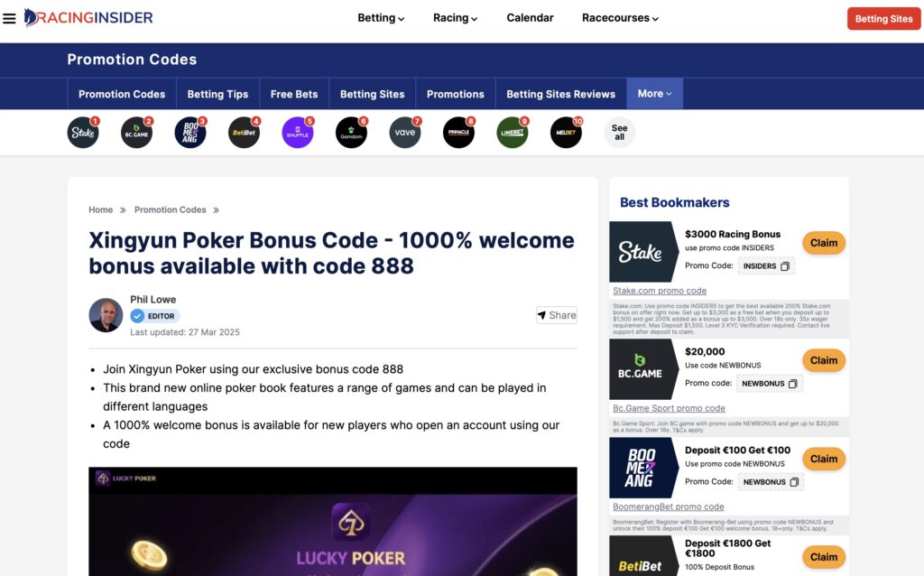The image size is (924, 576).
Task: Click the Racing Insider logo
Action: click(x=88, y=18)
